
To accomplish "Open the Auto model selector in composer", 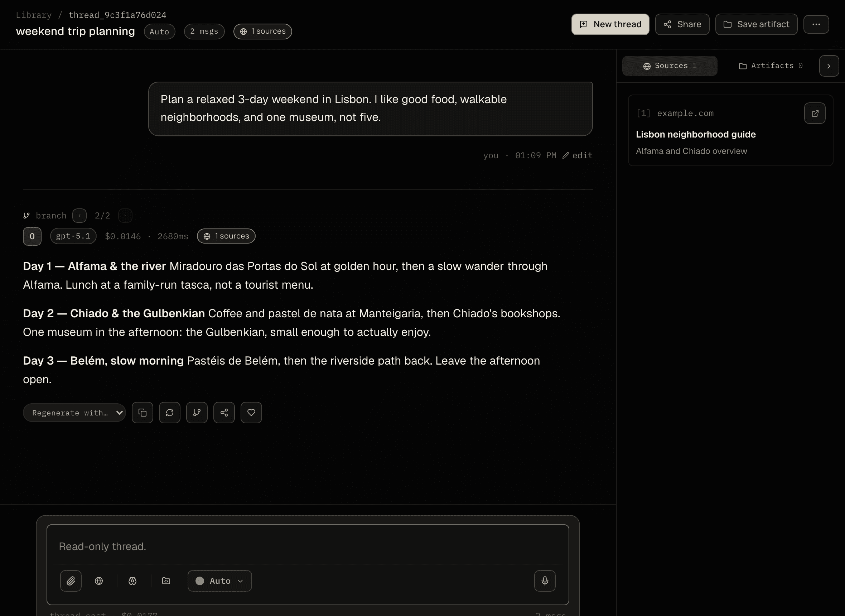I will click(x=219, y=581).
